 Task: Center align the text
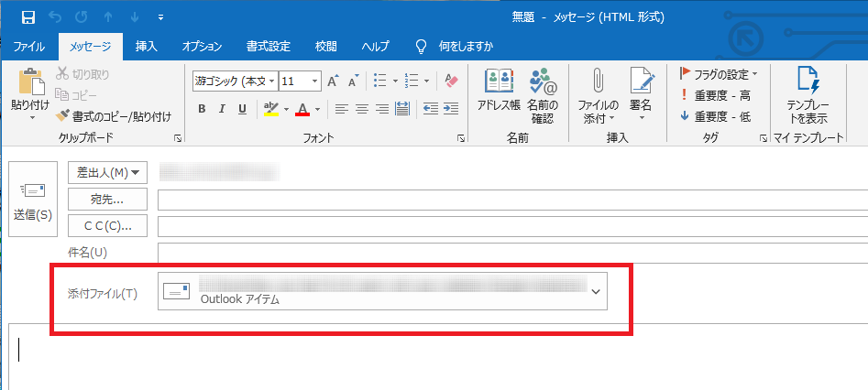(362, 109)
